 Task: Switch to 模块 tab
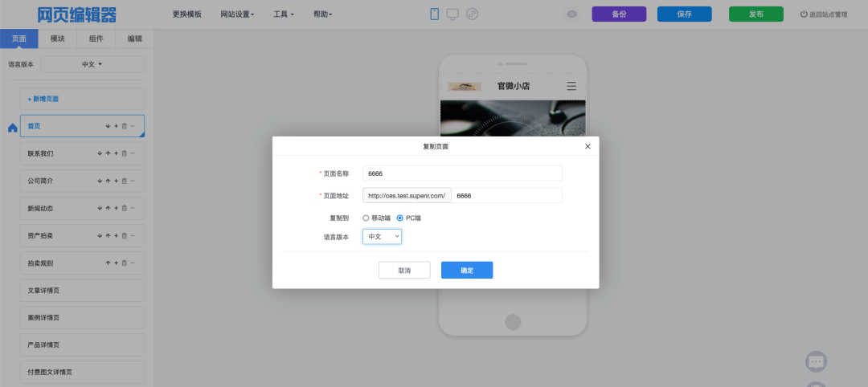pos(58,39)
